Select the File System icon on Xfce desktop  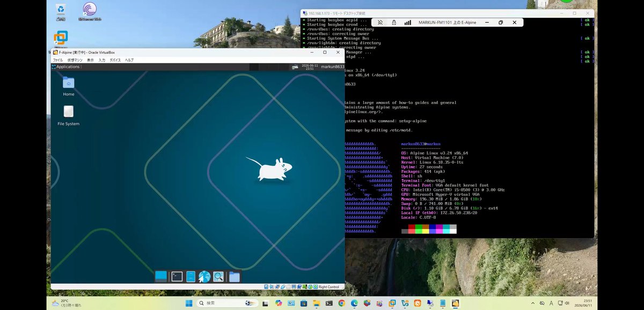pyautogui.click(x=69, y=116)
